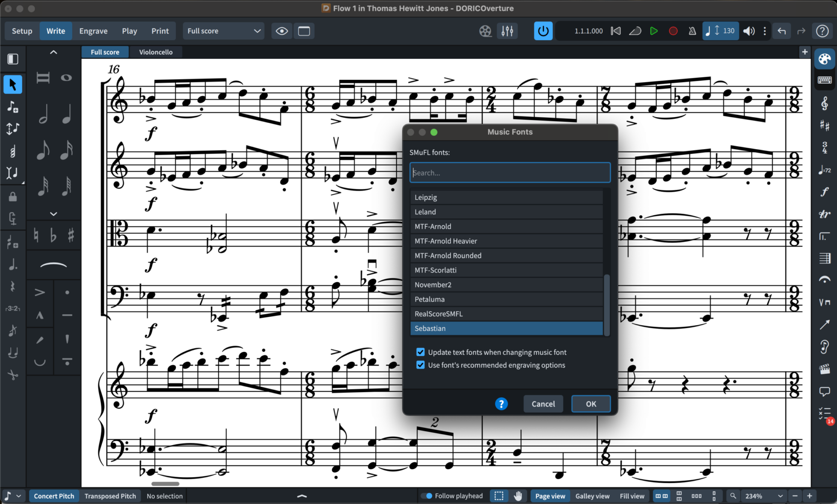The height and width of the screenshot is (504, 837).
Task: Choose eighth note duration
Action: 43,150
